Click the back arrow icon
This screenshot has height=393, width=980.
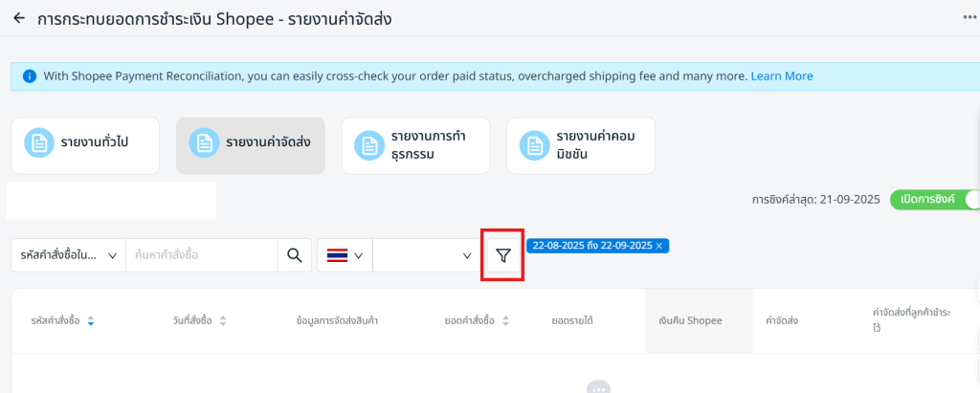click(19, 18)
